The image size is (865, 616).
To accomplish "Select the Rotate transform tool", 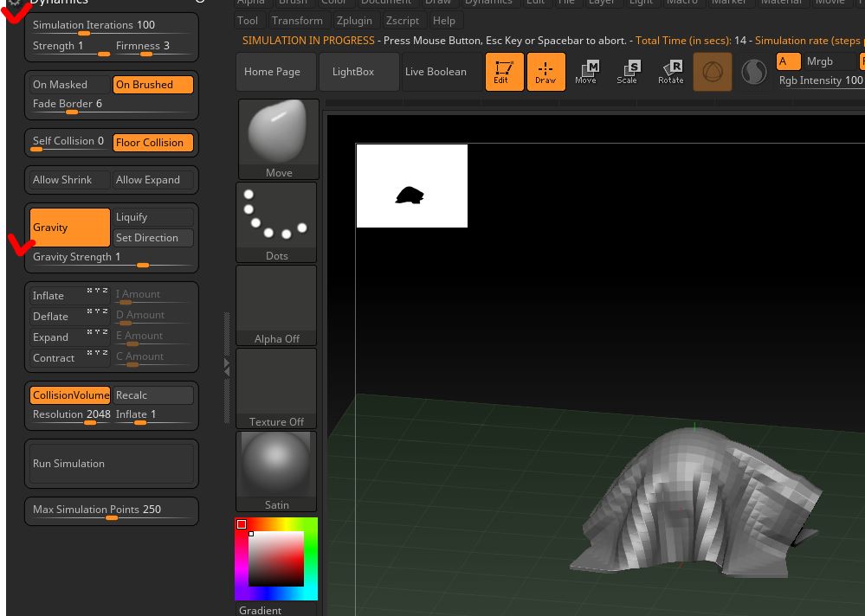I will [671, 72].
